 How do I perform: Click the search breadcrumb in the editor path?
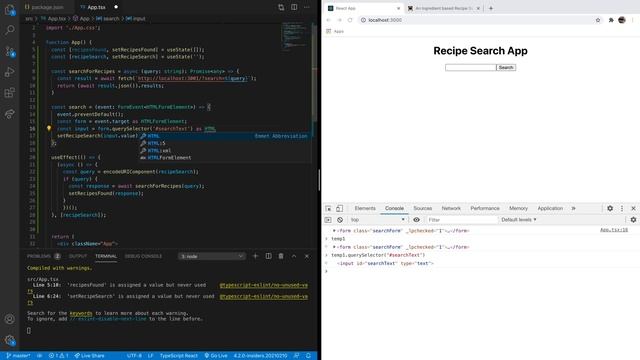(108, 18)
